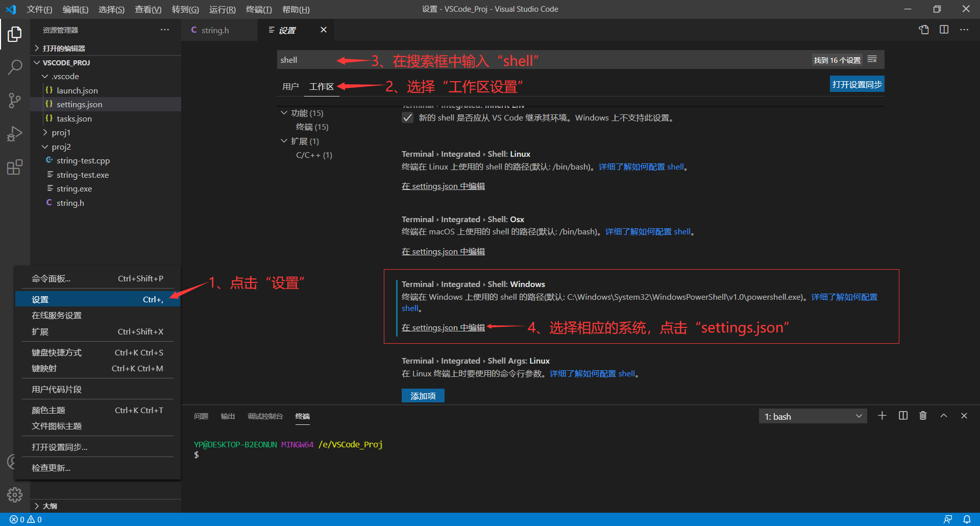Select Command Palette in the manage menu

pyautogui.click(x=97, y=278)
